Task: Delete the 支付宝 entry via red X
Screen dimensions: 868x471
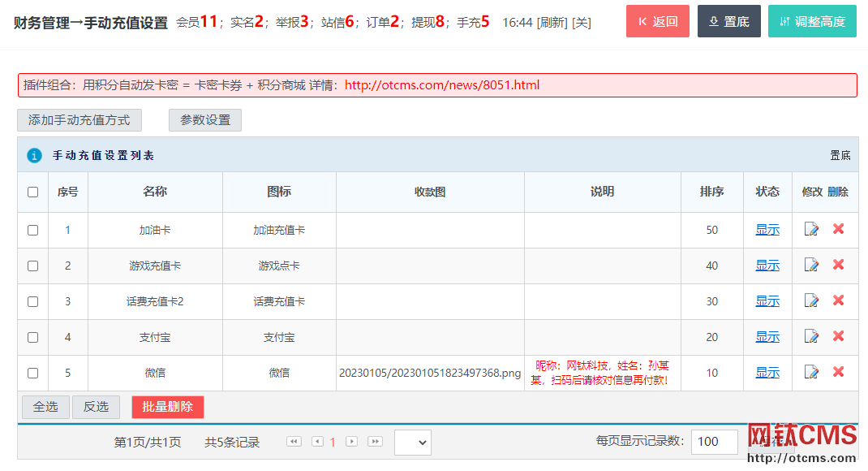Action: click(x=838, y=336)
